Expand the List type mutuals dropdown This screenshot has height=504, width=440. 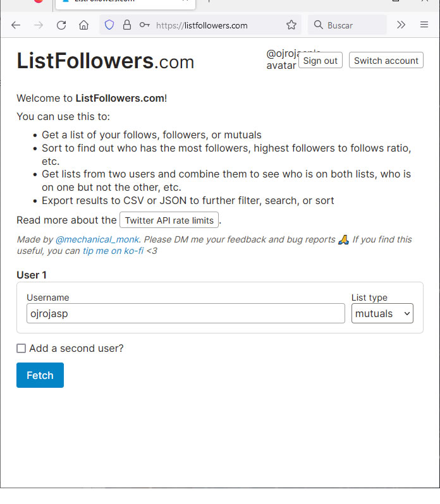tap(382, 313)
